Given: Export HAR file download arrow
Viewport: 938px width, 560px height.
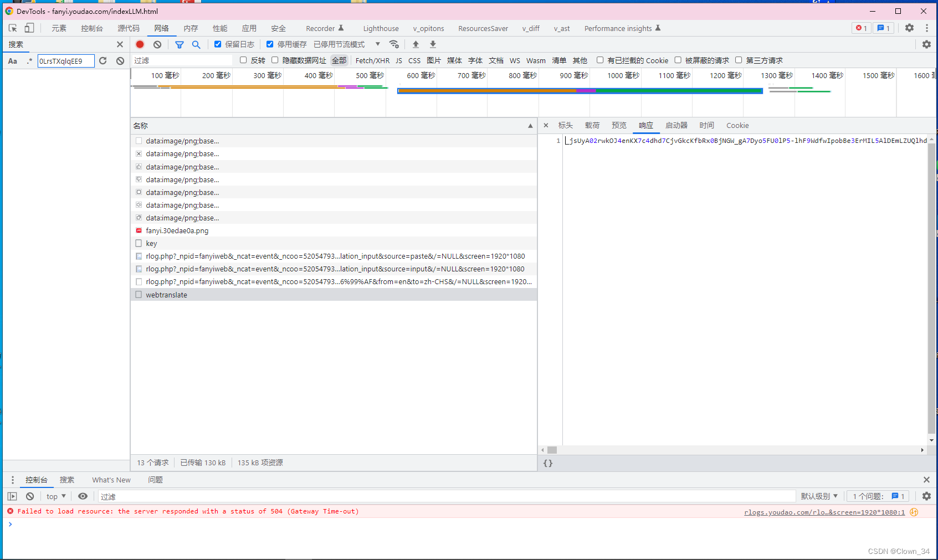Looking at the screenshot, I should 433,44.
